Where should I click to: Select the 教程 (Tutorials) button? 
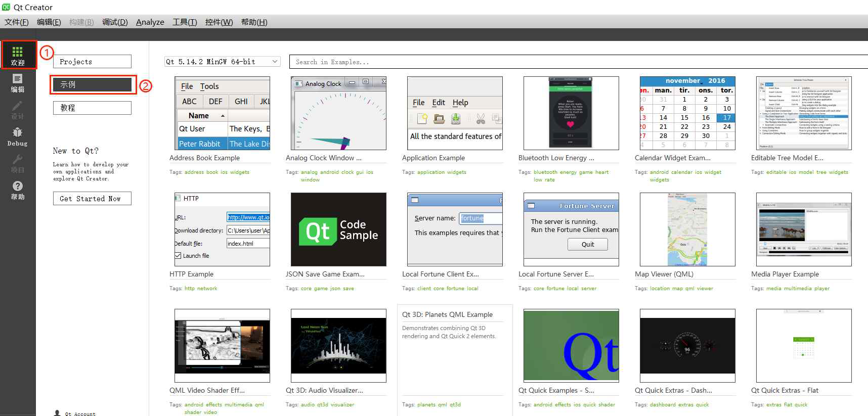(x=92, y=108)
